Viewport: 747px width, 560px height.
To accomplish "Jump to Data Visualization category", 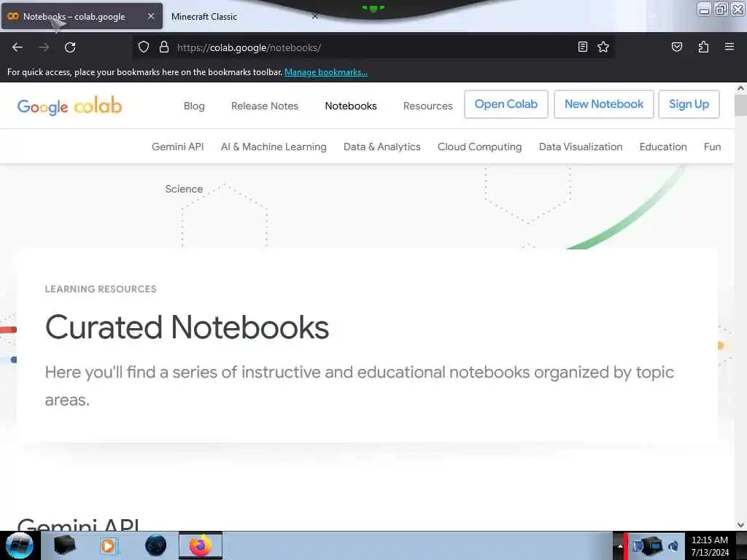I will coord(580,147).
